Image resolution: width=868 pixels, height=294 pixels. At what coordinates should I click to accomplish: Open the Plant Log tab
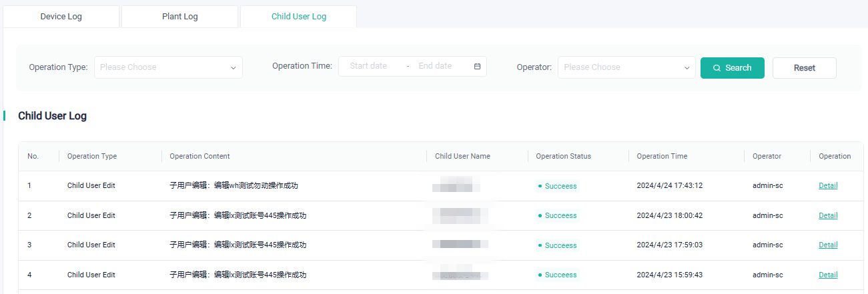tap(179, 17)
